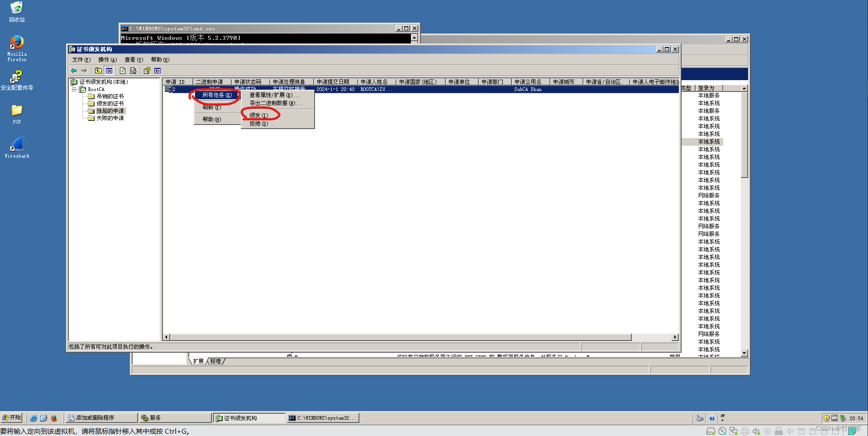Open the PGP folder on desktop
The width and height of the screenshot is (868, 436).
[17, 114]
